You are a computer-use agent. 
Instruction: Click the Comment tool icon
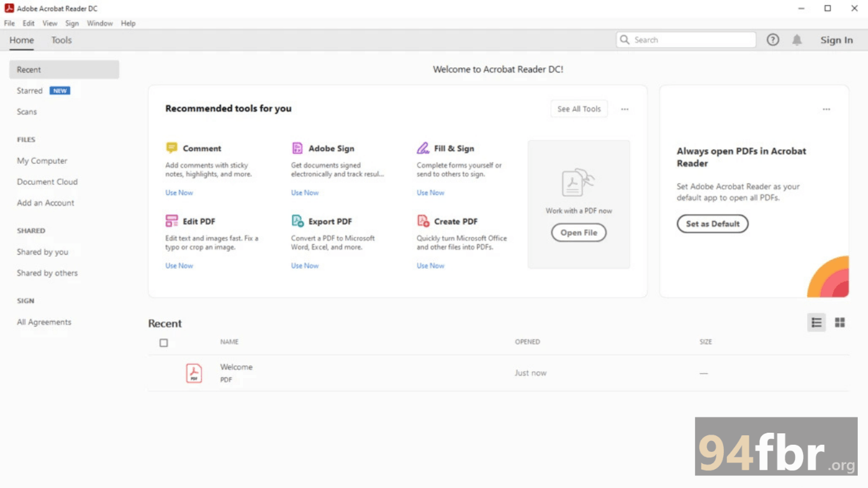tap(172, 148)
